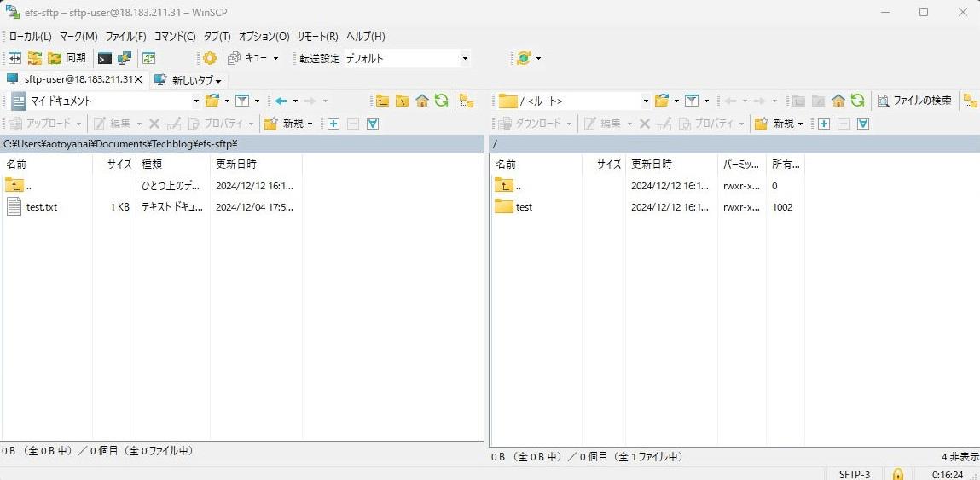Screen dimensions: 980x480
Task: Open the ローカル(L) menu
Action: (x=31, y=37)
